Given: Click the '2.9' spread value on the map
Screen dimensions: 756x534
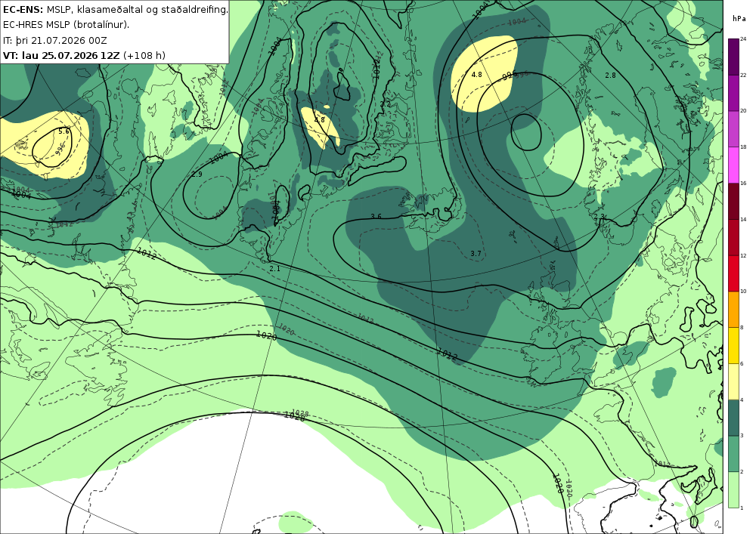Looking at the screenshot, I should (197, 174).
